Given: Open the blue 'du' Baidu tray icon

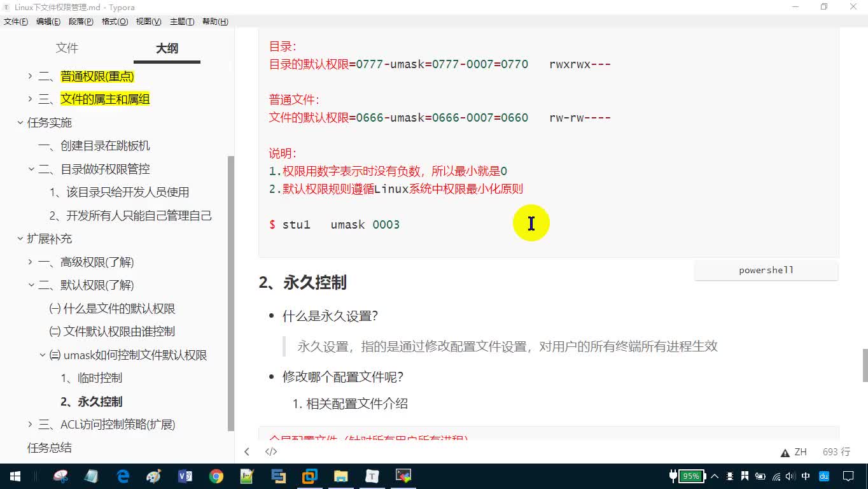Looking at the screenshot, I should 824,476.
